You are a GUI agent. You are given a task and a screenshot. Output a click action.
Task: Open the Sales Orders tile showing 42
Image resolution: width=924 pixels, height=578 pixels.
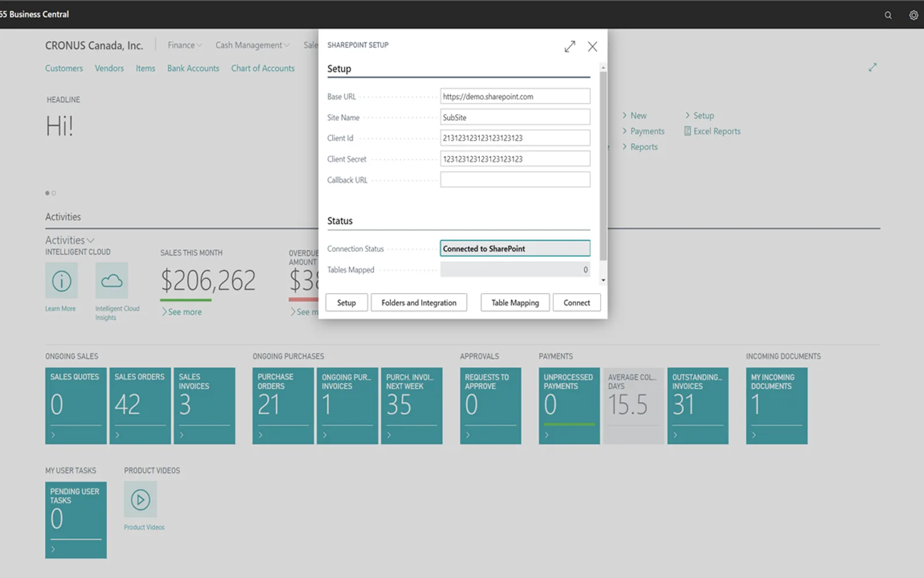pyautogui.click(x=140, y=406)
